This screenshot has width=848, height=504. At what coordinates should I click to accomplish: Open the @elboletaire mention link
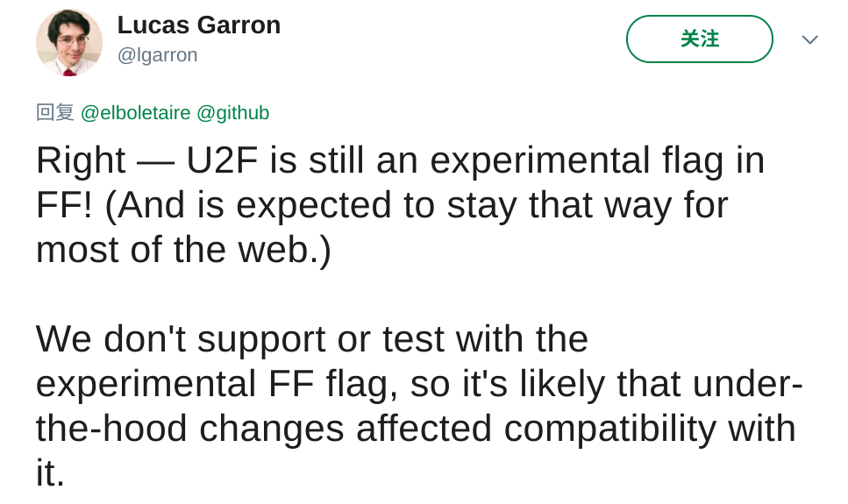135,113
